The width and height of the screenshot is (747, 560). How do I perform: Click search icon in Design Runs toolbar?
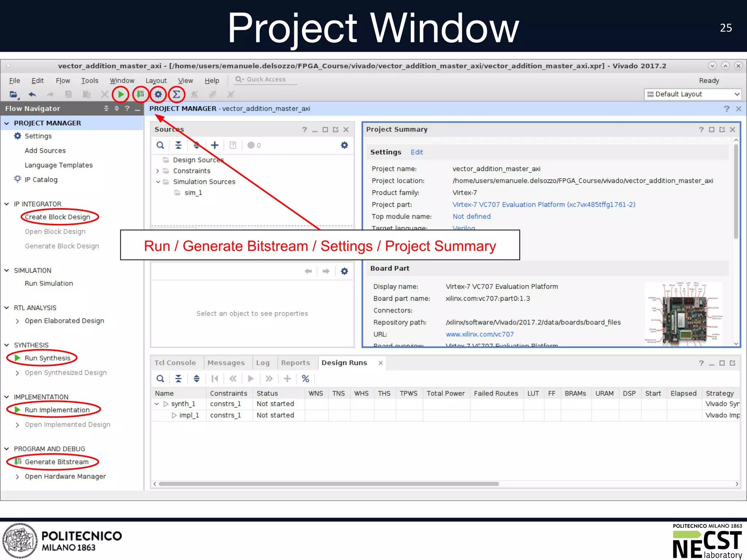tap(160, 378)
